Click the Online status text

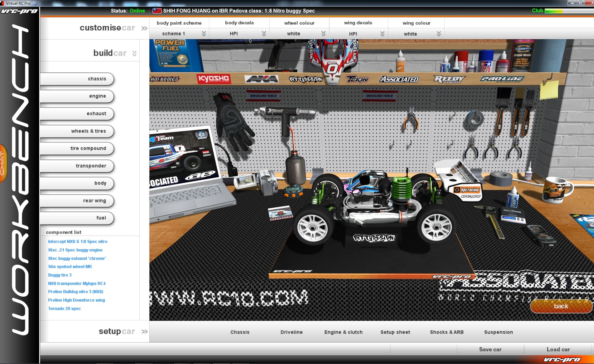click(137, 11)
